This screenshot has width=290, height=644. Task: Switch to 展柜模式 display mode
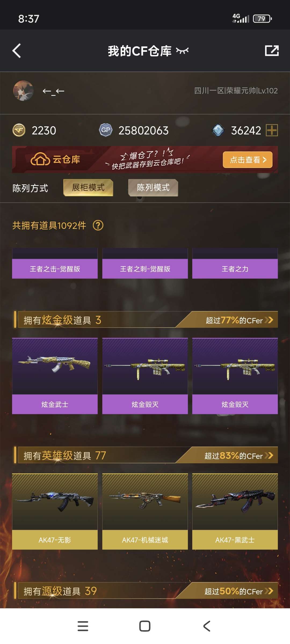[x=88, y=188]
